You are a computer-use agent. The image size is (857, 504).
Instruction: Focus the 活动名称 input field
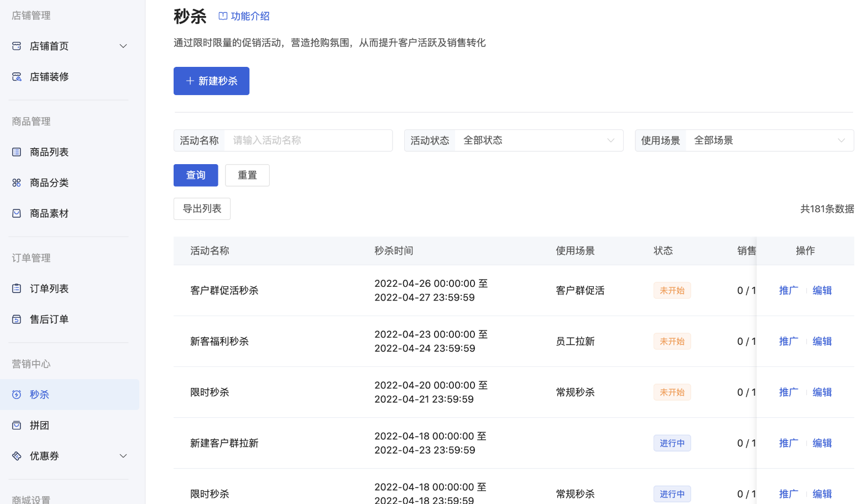tap(310, 140)
